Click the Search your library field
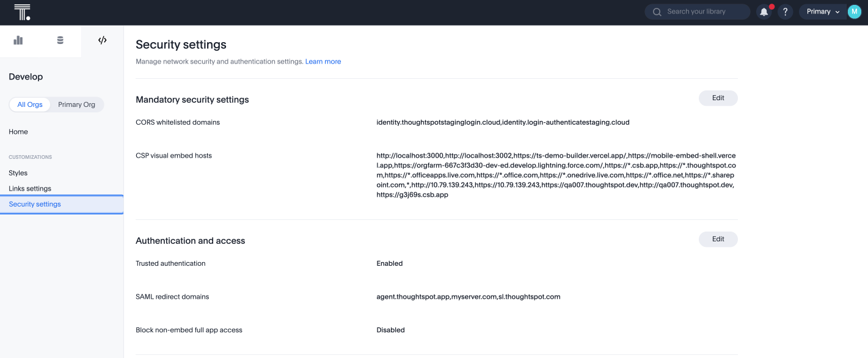Screen dimensions: 868x358 pos(696,12)
